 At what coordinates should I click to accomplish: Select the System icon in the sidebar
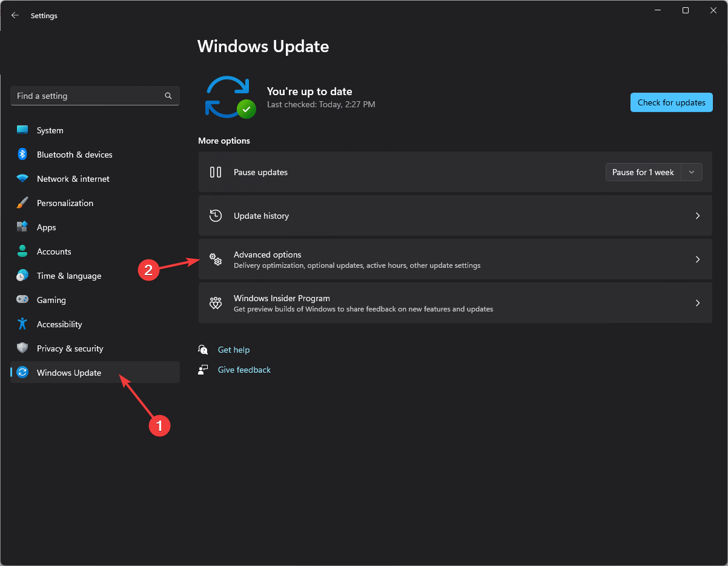pos(22,130)
